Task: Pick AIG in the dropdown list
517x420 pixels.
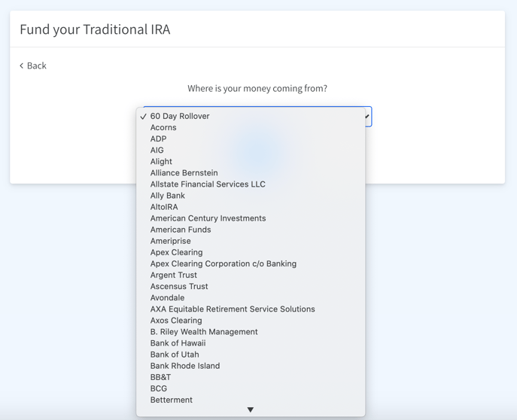Action: (x=251, y=150)
